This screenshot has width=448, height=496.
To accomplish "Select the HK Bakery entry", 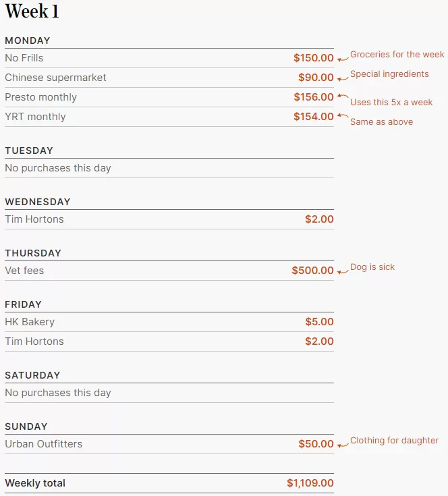I will [169, 322].
